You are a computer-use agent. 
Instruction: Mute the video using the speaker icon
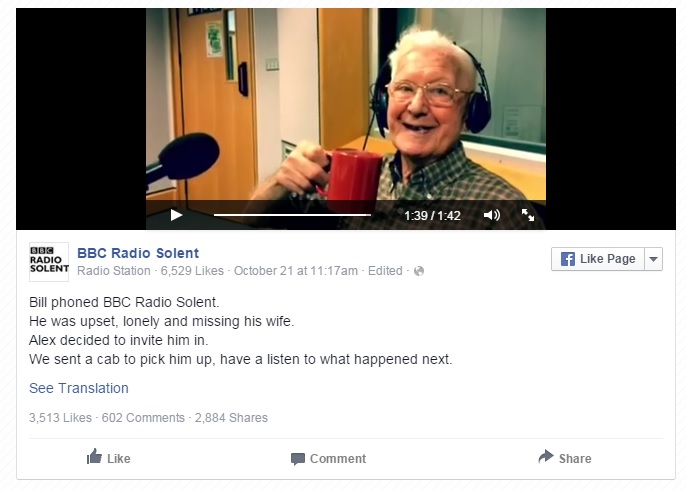coord(492,215)
